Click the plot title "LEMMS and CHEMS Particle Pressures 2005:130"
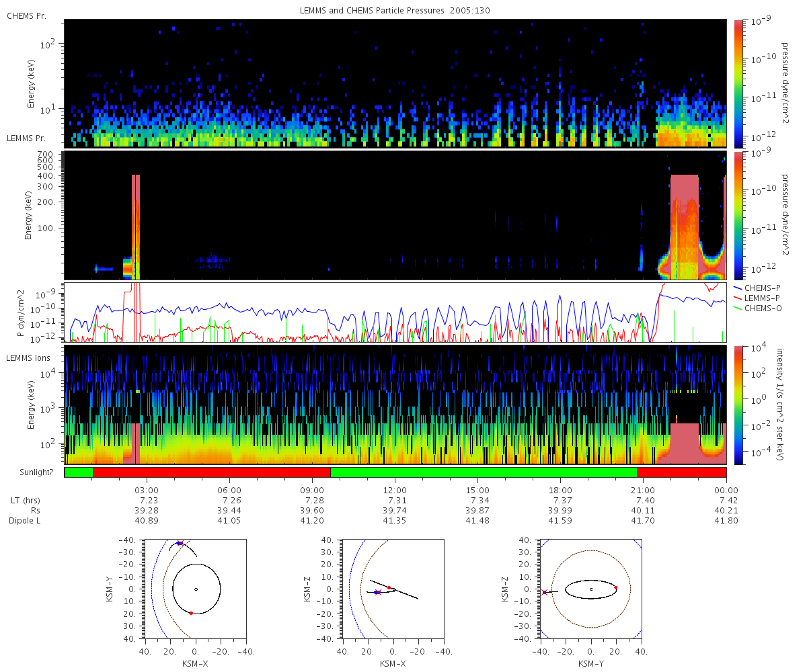 (395, 11)
